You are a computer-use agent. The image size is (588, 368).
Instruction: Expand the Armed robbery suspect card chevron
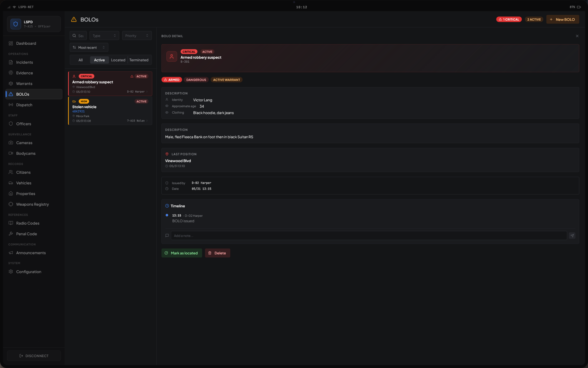[147, 92]
